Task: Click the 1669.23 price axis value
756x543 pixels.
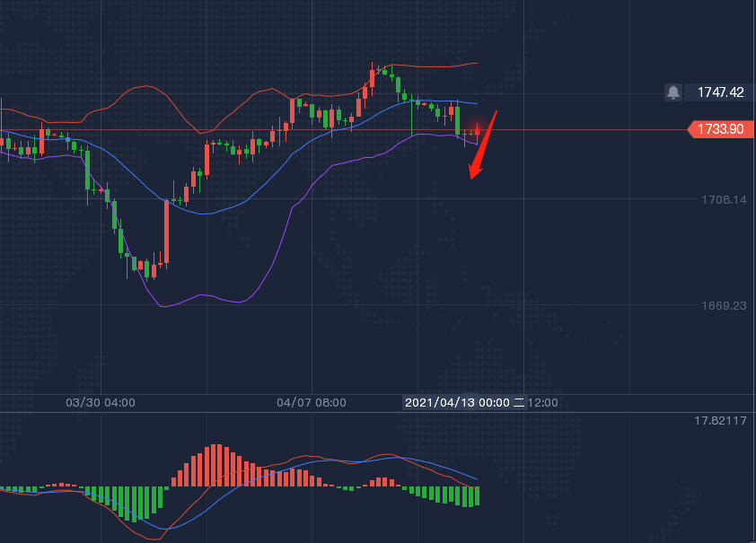Action: (x=724, y=305)
